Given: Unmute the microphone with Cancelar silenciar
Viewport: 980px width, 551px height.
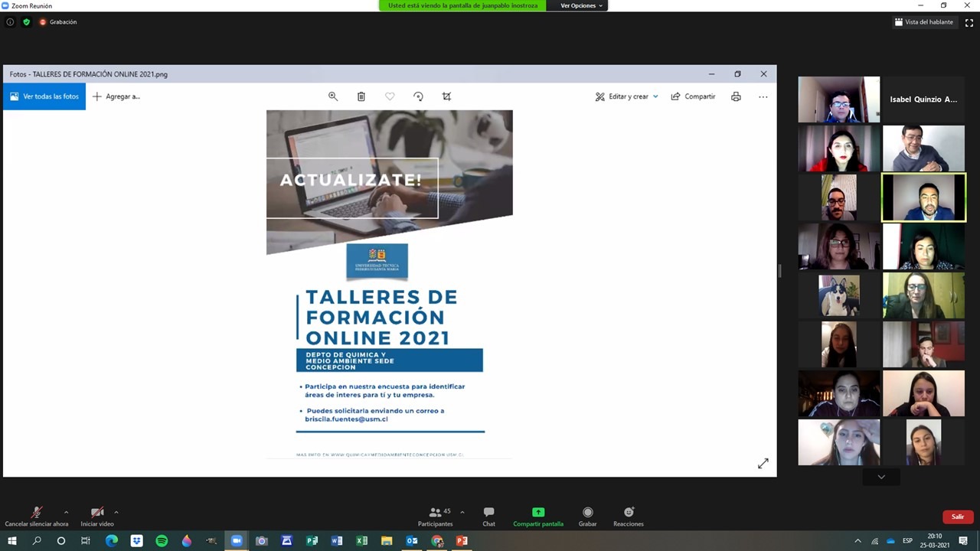Looking at the screenshot, I should pyautogui.click(x=36, y=517).
